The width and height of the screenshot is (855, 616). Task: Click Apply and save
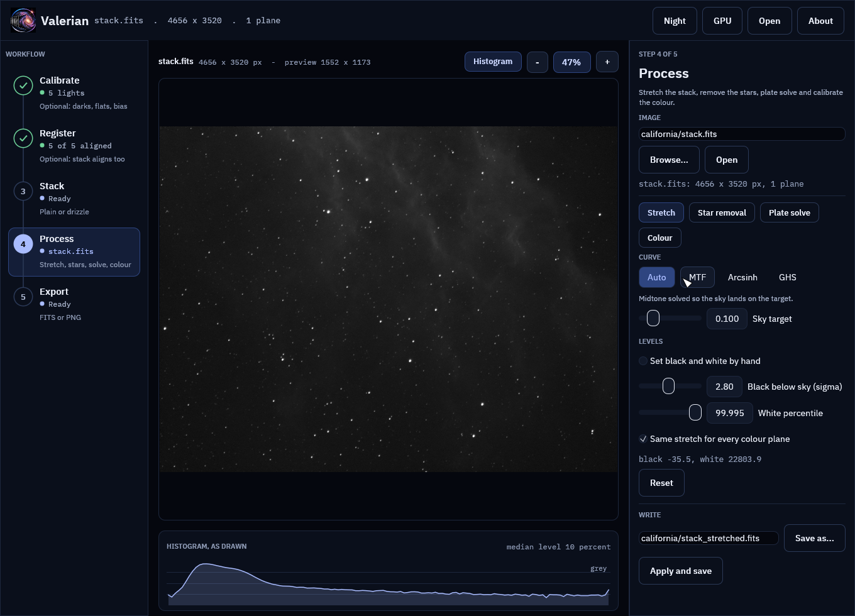coord(681,571)
